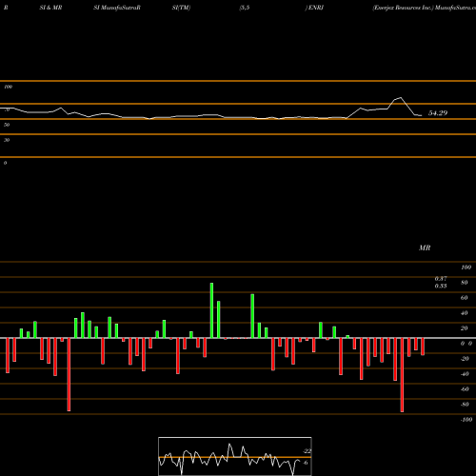The height and width of the screenshot is (476, 476).
Task: Click the MR axis label -100
Action: pyautogui.click(x=466, y=420)
